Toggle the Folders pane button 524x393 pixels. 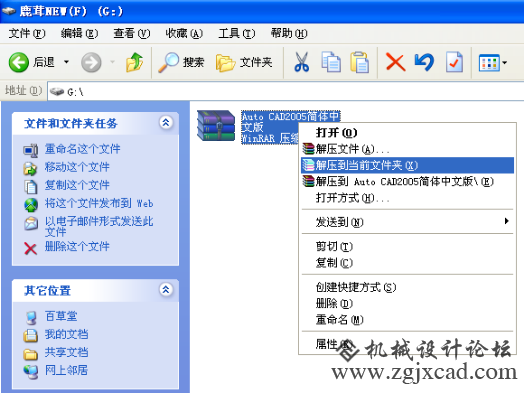(x=244, y=62)
